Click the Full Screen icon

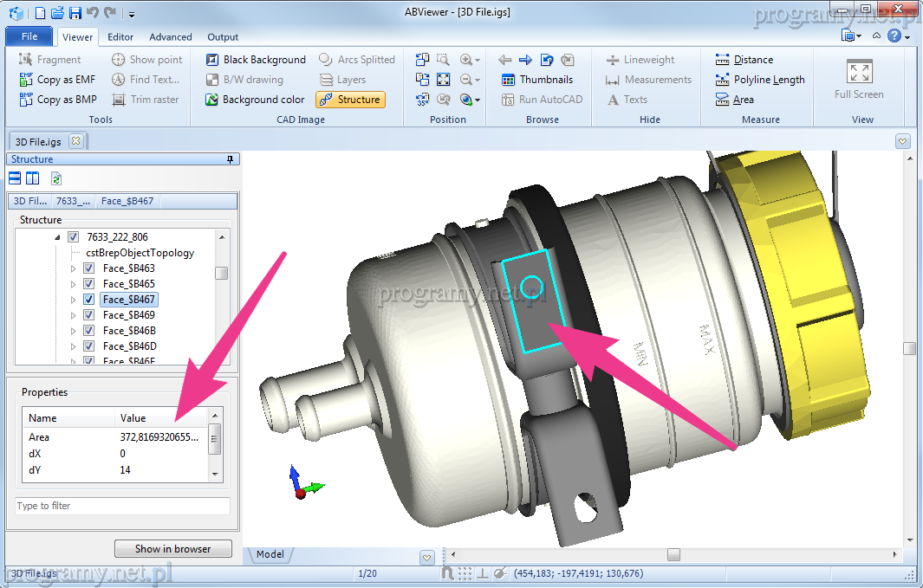point(859,73)
